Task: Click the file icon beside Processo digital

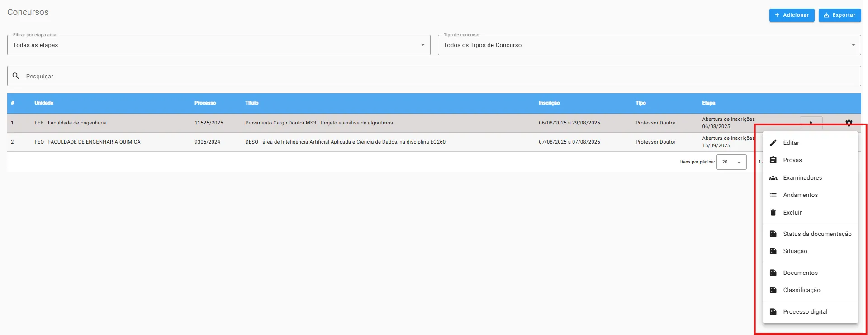Action: tap(773, 312)
